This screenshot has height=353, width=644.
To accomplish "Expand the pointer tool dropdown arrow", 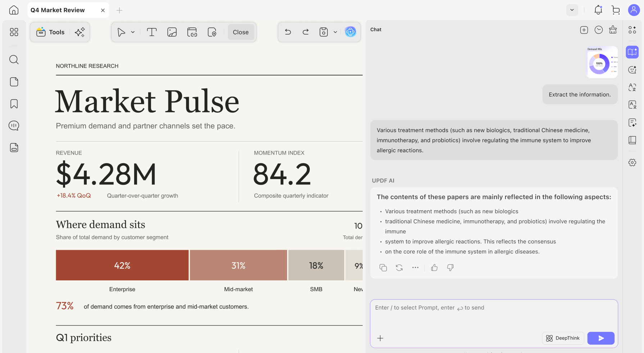I will 133,32.
